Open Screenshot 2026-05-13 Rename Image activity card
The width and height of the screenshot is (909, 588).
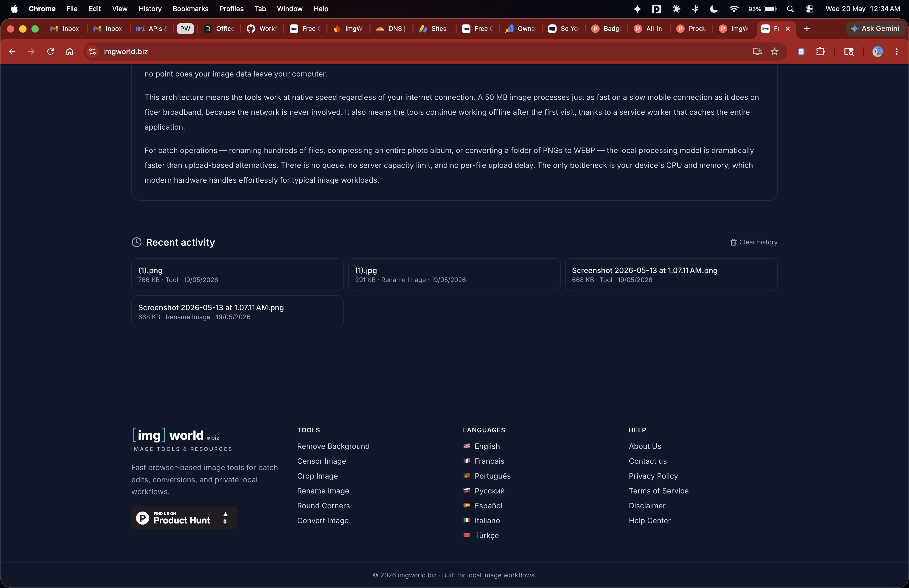[237, 312]
